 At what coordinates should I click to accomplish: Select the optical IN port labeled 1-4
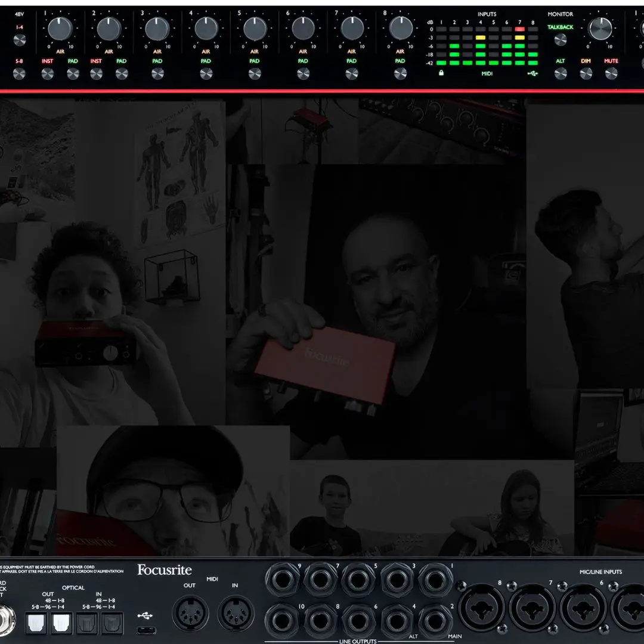point(113,623)
